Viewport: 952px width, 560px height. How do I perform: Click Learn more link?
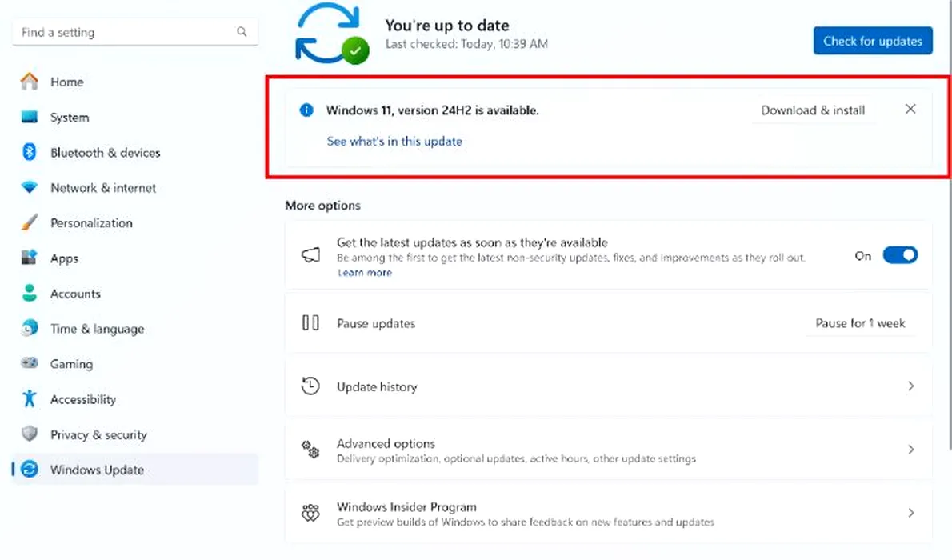point(365,273)
